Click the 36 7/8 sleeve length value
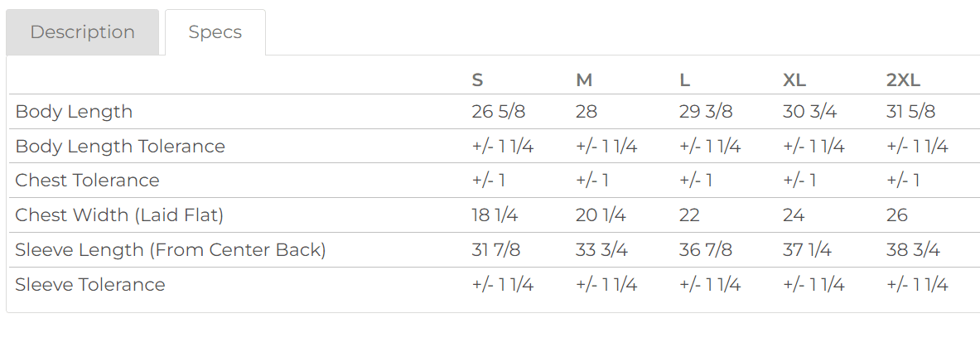 pos(703,250)
